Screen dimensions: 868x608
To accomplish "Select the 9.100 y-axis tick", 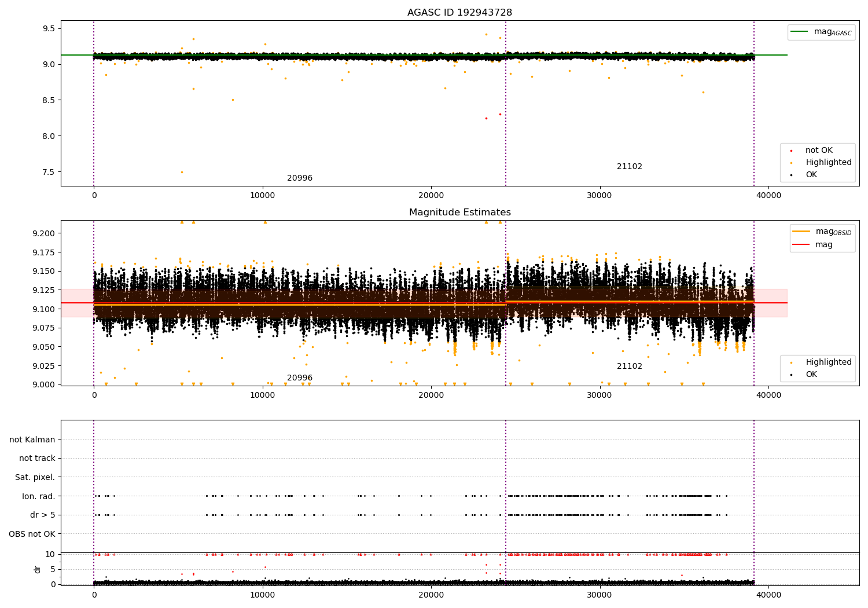I will 44,309.
